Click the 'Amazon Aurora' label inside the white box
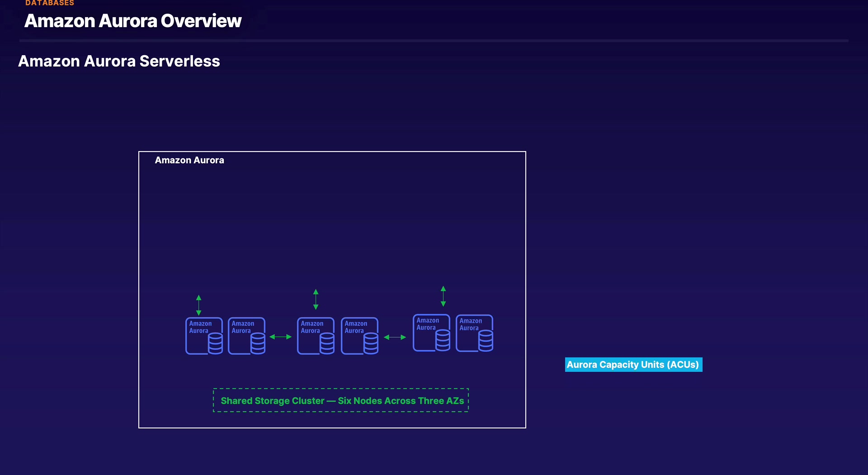Image resolution: width=868 pixels, height=475 pixels. [189, 160]
